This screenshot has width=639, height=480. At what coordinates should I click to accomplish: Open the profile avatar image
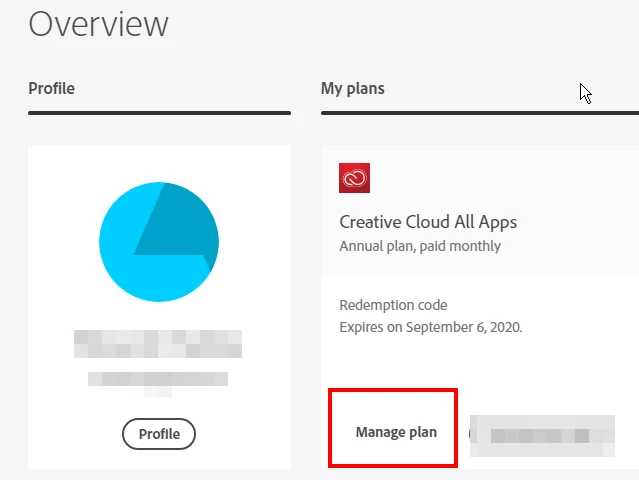159,242
